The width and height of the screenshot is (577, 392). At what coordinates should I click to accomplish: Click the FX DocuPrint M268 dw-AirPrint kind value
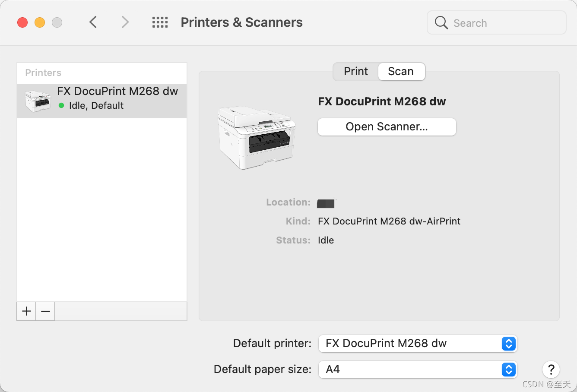(389, 221)
